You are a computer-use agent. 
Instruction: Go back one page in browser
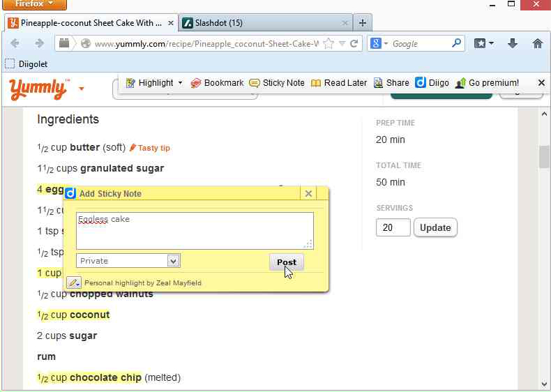(x=15, y=44)
